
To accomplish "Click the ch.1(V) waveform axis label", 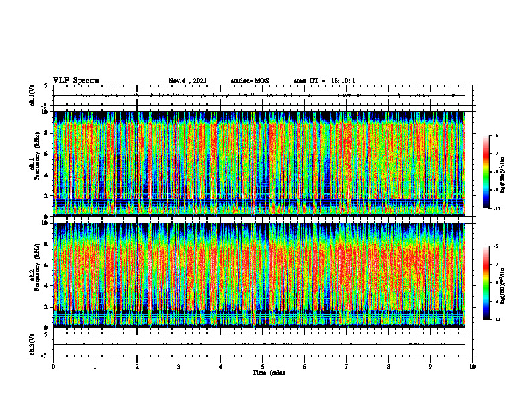I will coord(32,95).
